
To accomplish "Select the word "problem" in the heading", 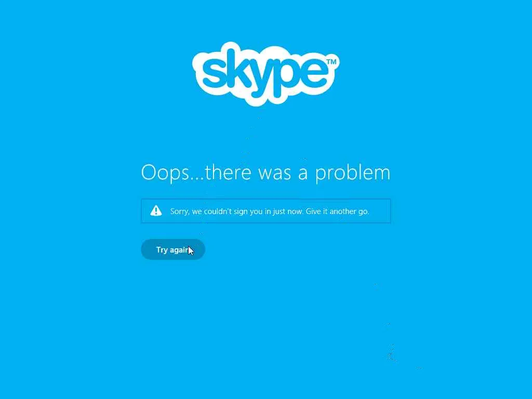I will 353,173.
